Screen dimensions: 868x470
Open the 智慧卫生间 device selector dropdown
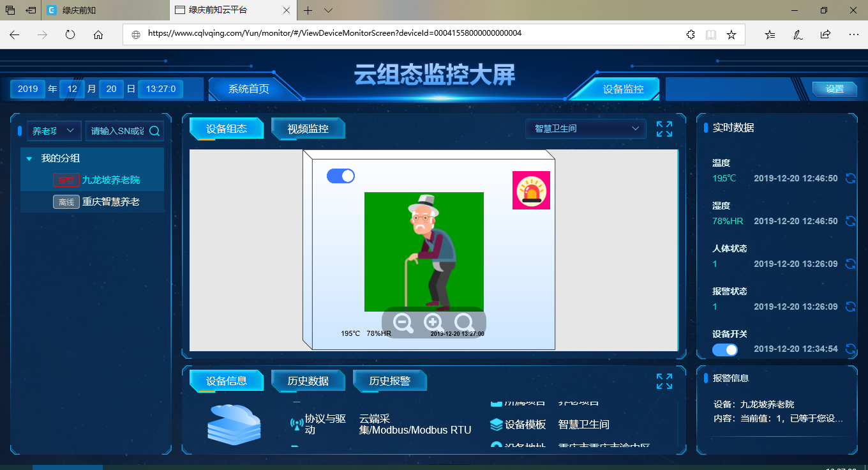pos(585,128)
